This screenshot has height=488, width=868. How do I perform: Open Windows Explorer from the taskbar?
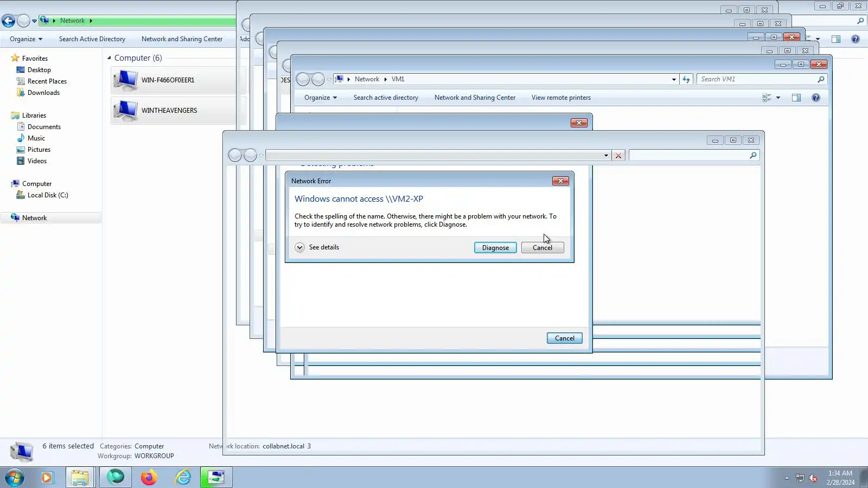[x=80, y=477]
